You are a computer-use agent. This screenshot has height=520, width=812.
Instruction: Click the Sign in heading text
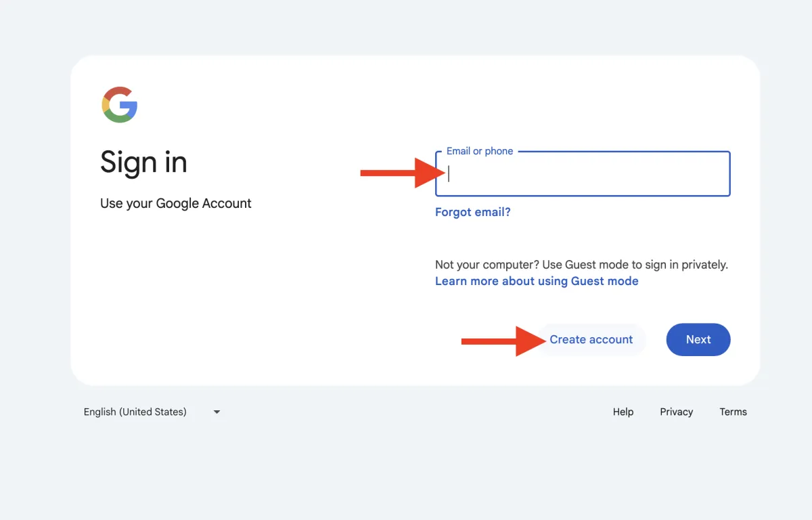143,162
